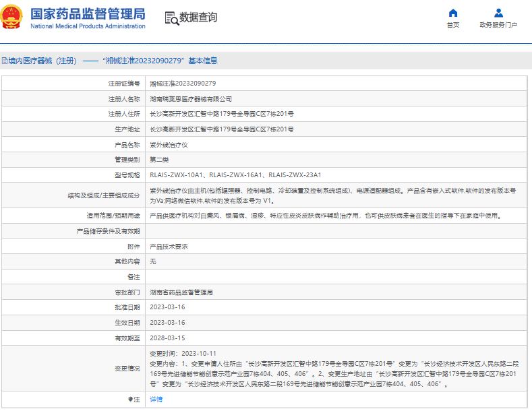Image resolution: width=532 pixels, height=411 pixels.
Task: Click the 政务服务门户 label
Action: coord(498,25)
